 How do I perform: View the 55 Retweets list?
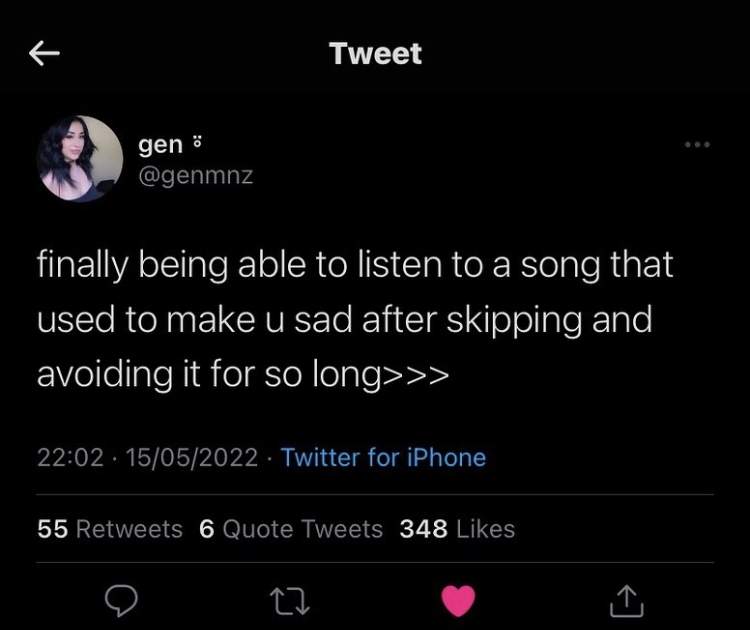tap(110, 528)
